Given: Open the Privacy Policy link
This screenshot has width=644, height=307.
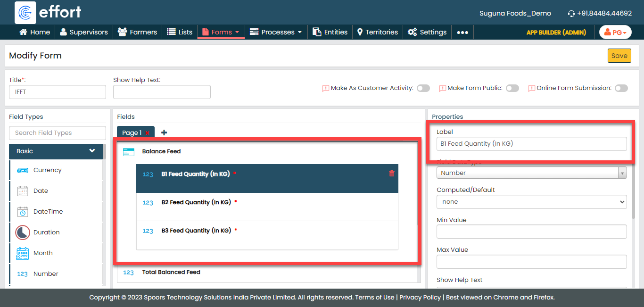Looking at the screenshot, I should (420, 298).
